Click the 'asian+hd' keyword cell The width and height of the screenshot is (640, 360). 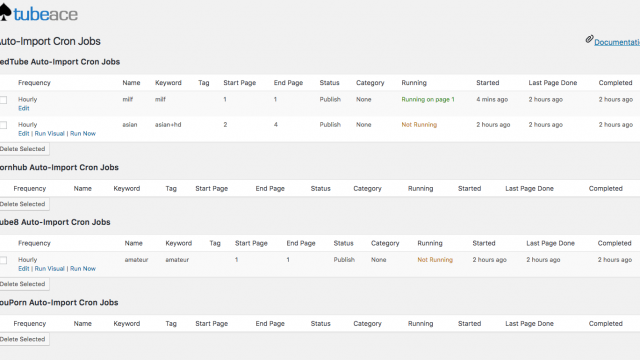168,124
